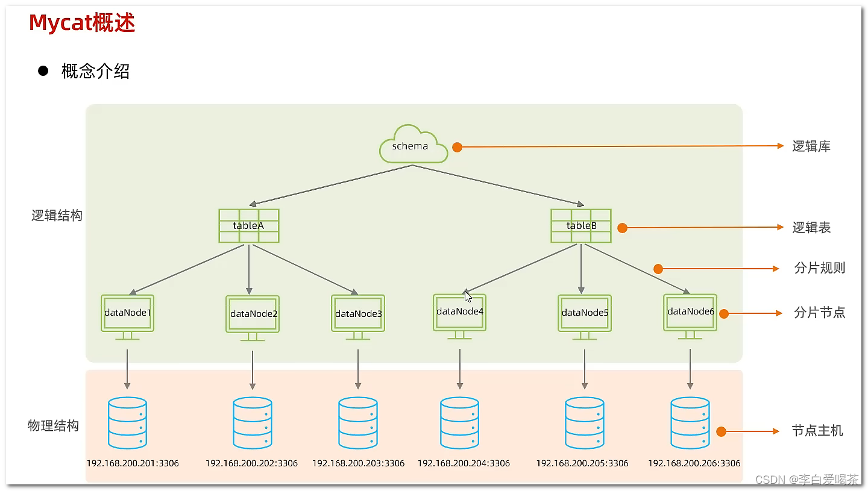Click database icon above 192.168.200.206:3306
This screenshot has height=491, width=868.
coord(690,423)
